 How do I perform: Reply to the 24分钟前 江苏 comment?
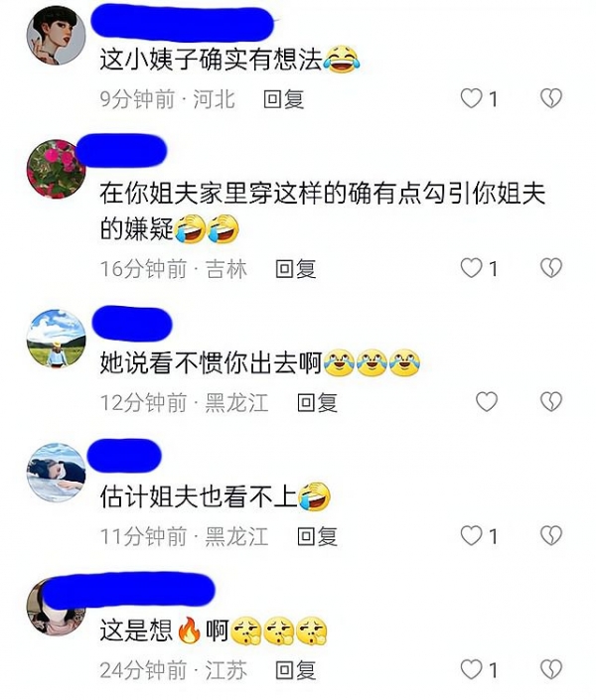point(295,670)
